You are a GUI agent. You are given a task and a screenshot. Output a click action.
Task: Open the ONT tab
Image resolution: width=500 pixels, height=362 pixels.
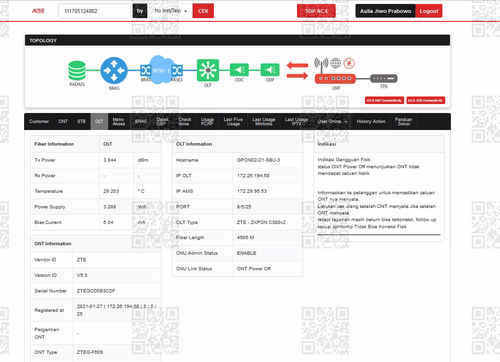tap(63, 121)
